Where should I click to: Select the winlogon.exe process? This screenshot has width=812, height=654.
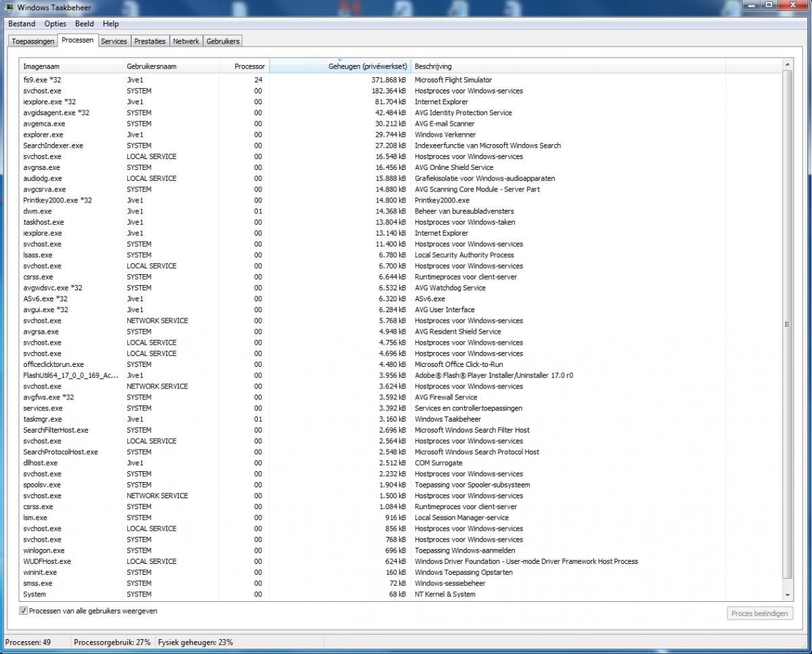[x=401, y=550]
